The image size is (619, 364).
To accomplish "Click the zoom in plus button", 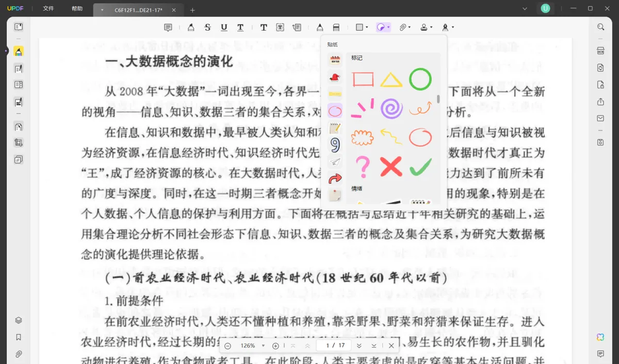I will (x=275, y=345).
